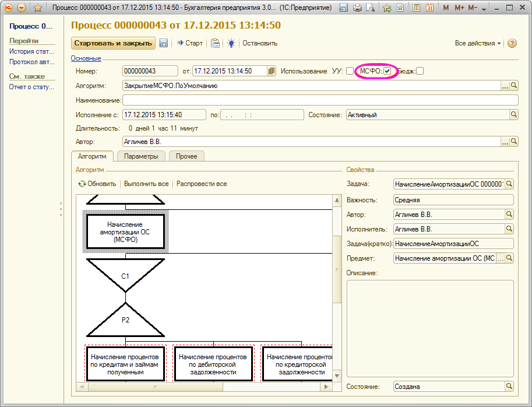Open the Алгоритм field selection ellipsis button
532x407 pixels.
pyautogui.click(x=505, y=86)
